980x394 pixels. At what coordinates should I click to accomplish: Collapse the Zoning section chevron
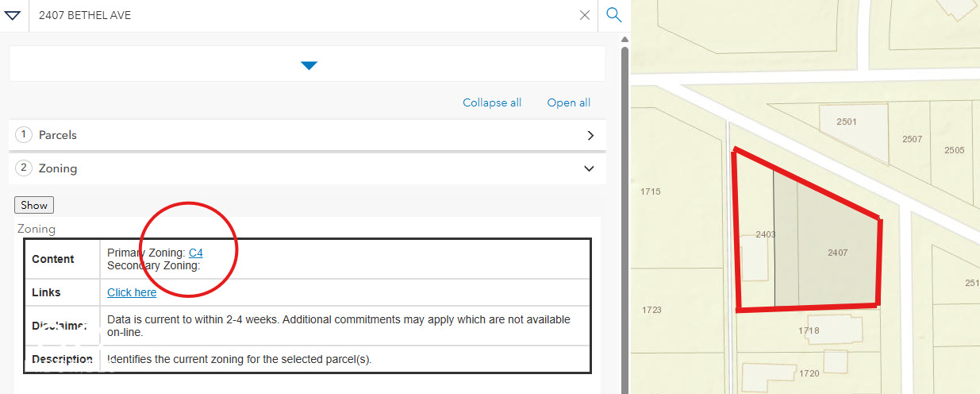click(589, 168)
